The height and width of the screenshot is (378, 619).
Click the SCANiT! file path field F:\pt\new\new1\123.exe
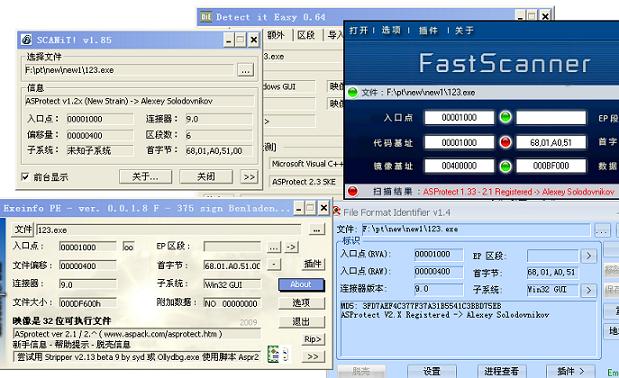point(129,70)
